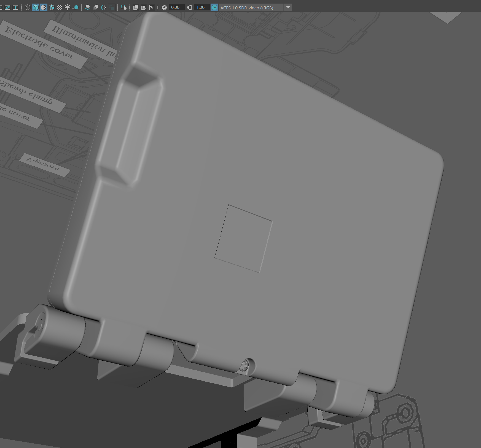Viewport: 481px width, 448px height.
Task: Toggle multisample anti-aliasing icon
Action: (x=104, y=7)
